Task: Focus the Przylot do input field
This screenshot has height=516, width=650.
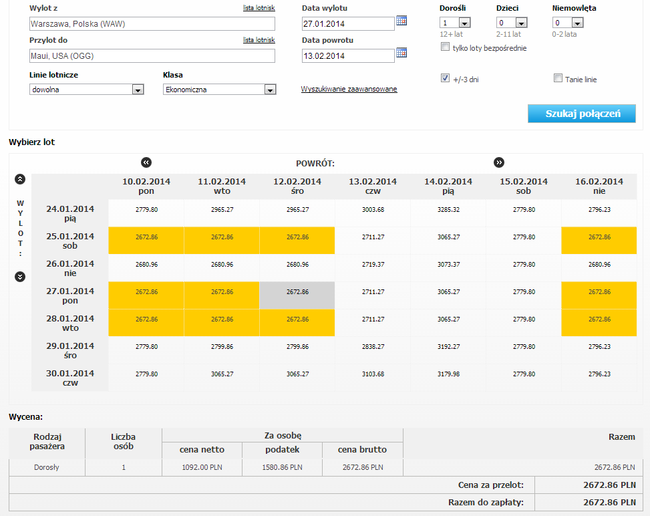Action: click(x=152, y=56)
